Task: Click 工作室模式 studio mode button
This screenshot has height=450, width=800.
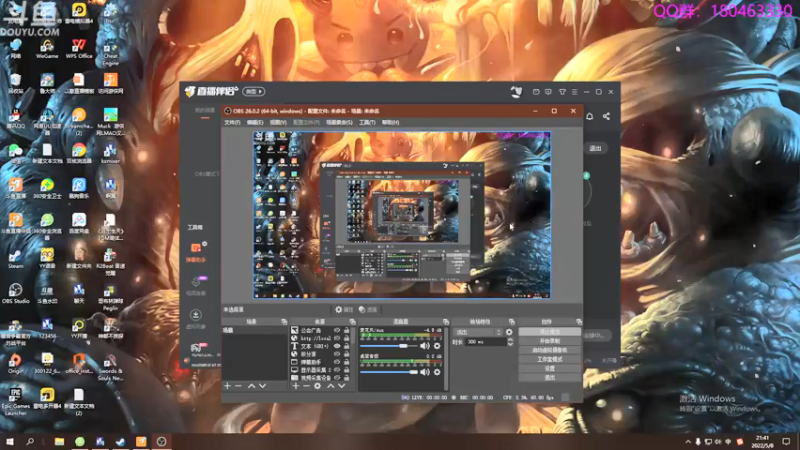Action: click(x=549, y=359)
